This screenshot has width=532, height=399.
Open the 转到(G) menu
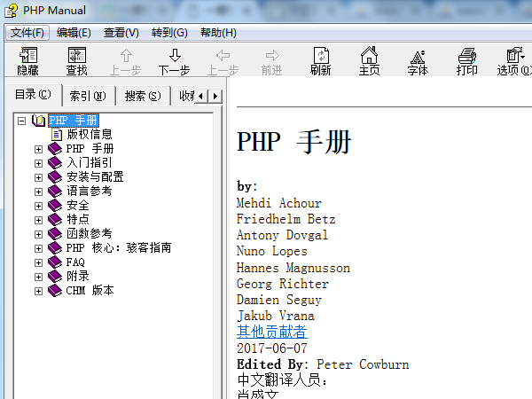[169, 33]
